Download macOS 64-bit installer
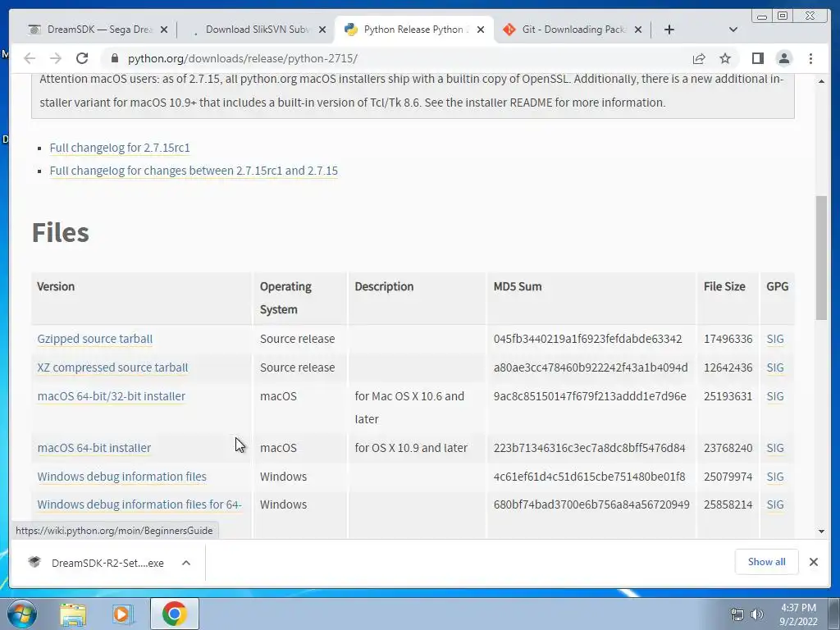The image size is (840, 630). pos(94,447)
